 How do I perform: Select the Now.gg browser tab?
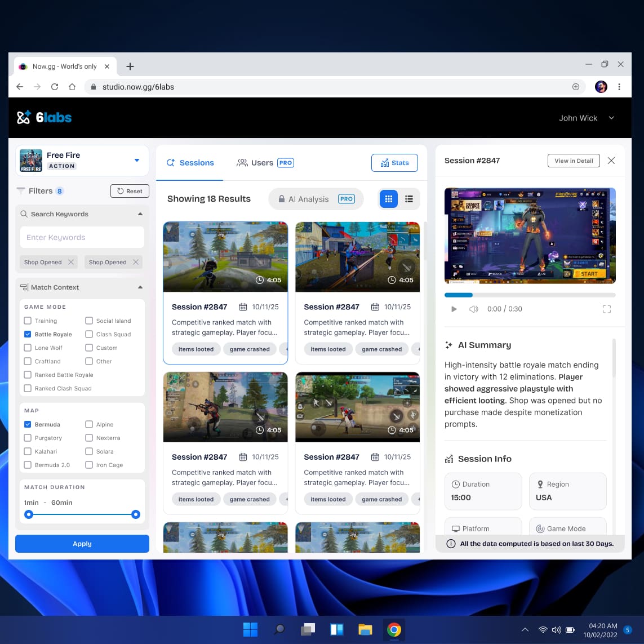coord(65,66)
